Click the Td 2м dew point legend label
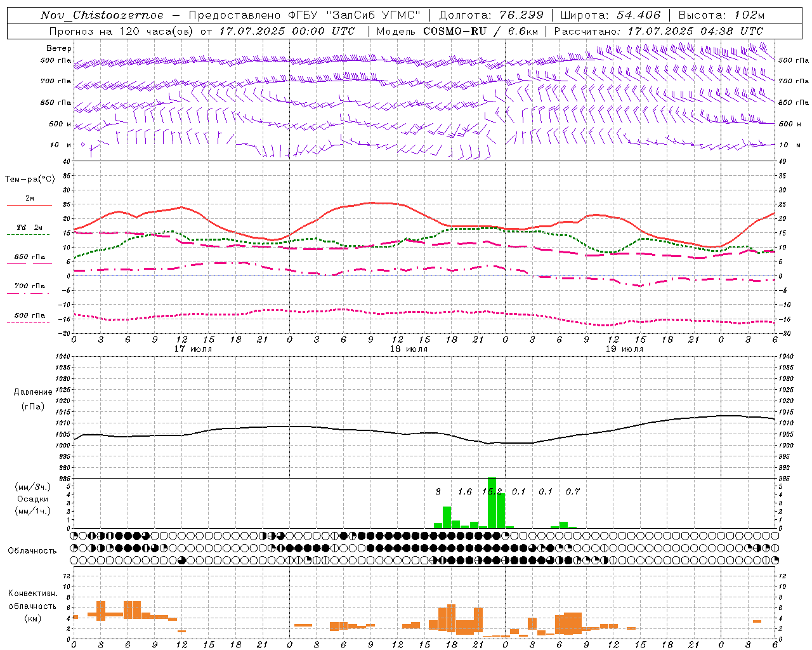Image resolution: width=812 pixels, height=650 pixels. coord(29,227)
